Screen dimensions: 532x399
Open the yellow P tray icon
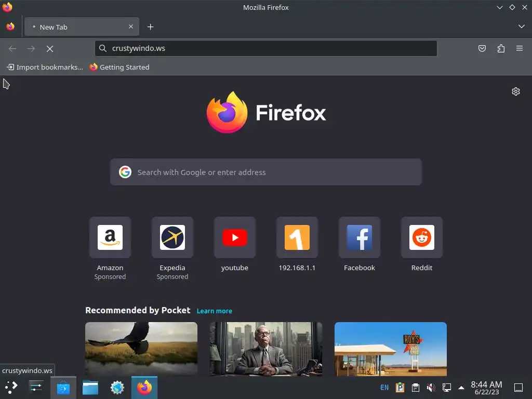click(400, 388)
